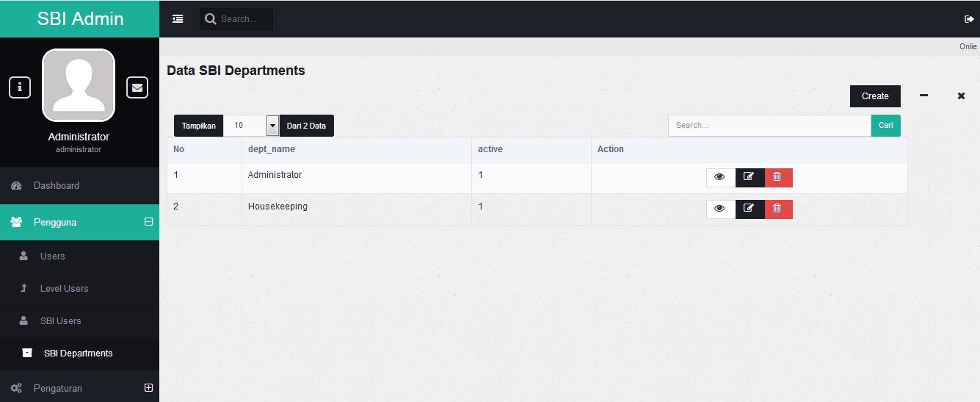Viewport: 980px width, 402px height.
Task: Delete the Housekeeping department row
Action: [778, 209]
